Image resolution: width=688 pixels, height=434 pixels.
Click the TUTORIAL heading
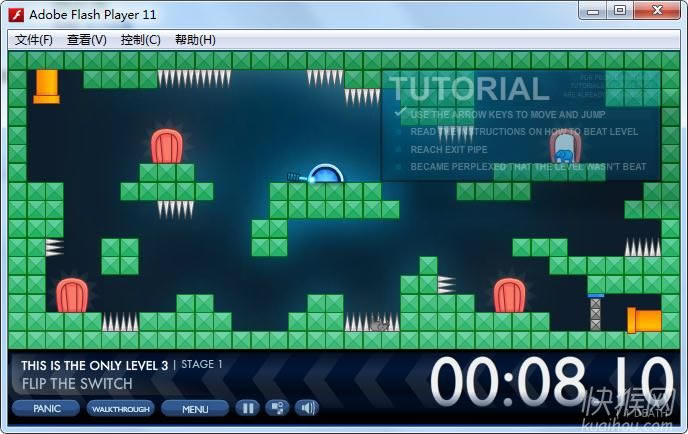(x=469, y=89)
